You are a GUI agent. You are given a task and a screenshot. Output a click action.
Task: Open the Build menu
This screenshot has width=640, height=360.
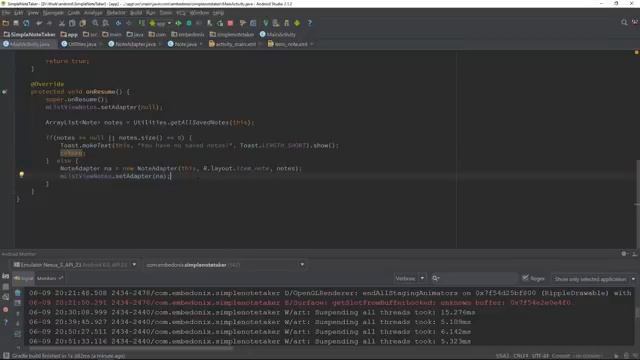pos(136,13)
